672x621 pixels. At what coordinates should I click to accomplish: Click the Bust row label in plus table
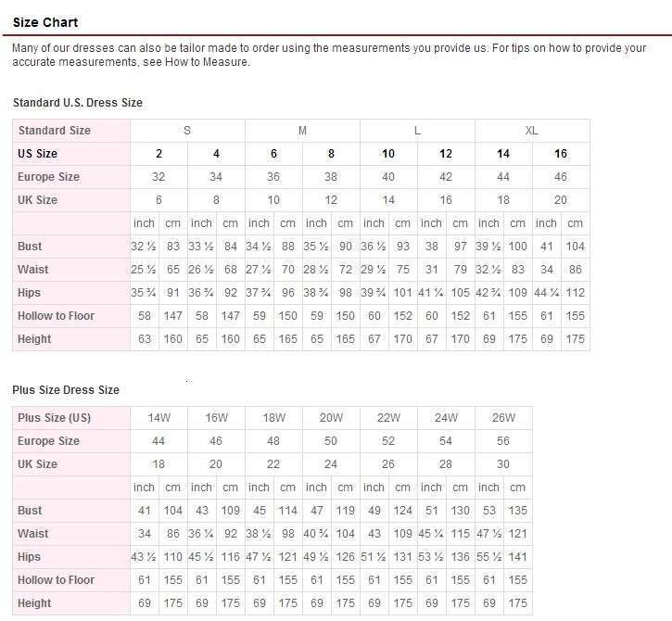pos(30,511)
